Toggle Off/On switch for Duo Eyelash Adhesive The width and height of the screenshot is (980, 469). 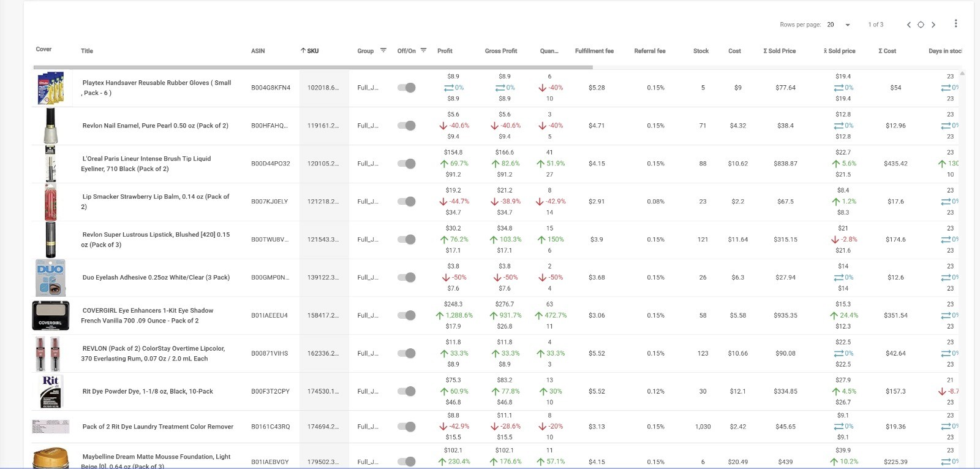click(x=407, y=278)
